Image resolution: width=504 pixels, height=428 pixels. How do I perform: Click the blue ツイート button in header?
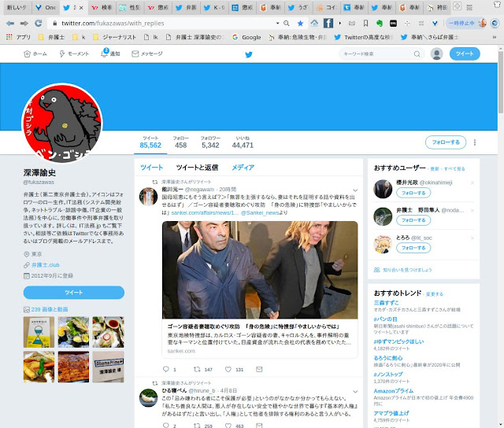[465, 53]
